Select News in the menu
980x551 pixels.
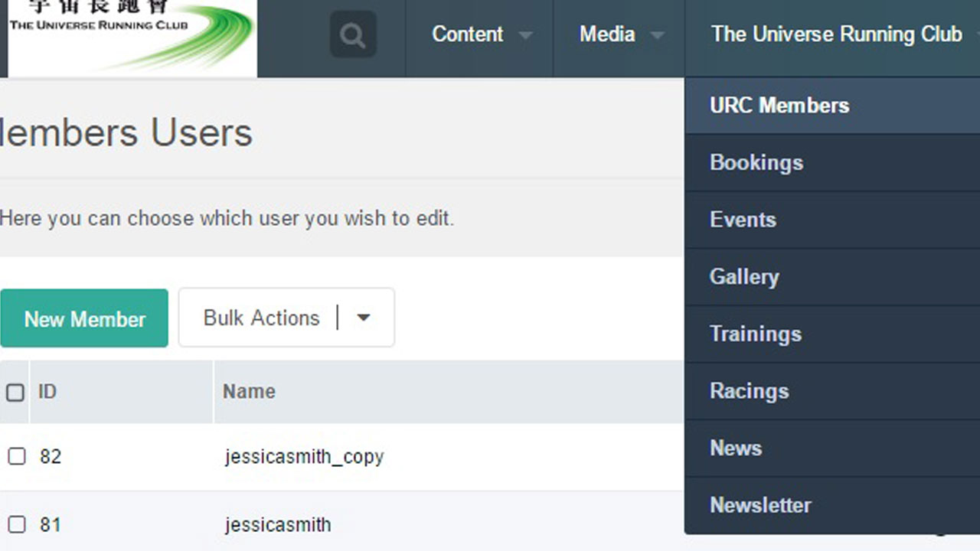click(x=832, y=448)
